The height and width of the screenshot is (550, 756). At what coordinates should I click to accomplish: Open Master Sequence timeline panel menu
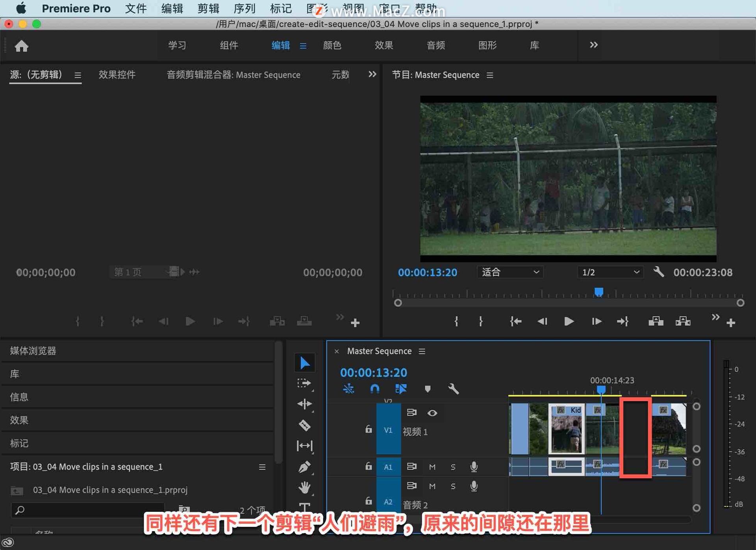click(422, 351)
